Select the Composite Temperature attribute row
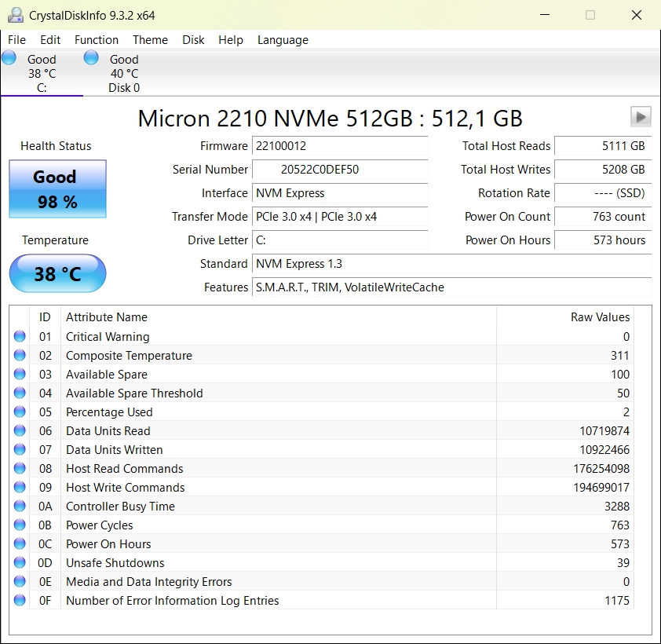The height and width of the screenshot is (644, 661). coord(129,356)
